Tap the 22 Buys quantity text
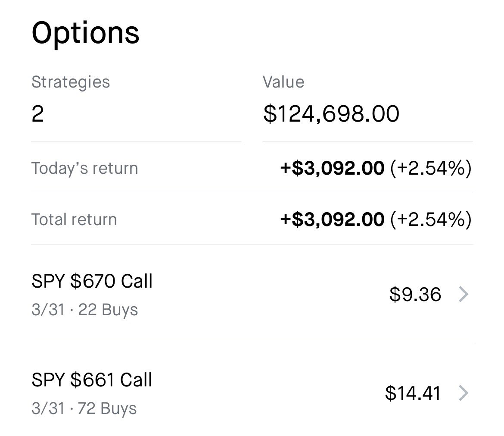 (108, 310)
